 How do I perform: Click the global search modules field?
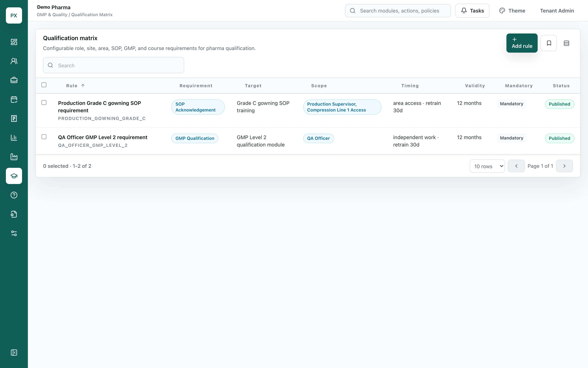pyautogui.click(x=398, y=11)
